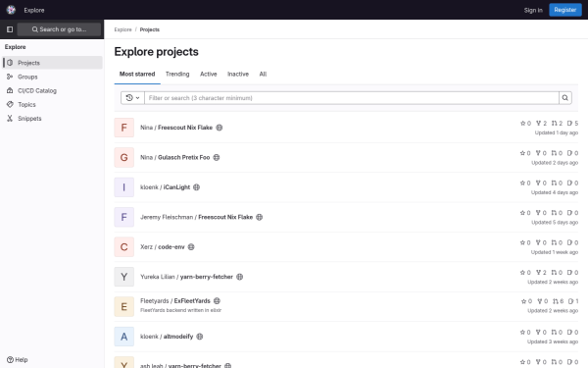
Task: Click the Filter or search input field
Action: coord(352,98)
